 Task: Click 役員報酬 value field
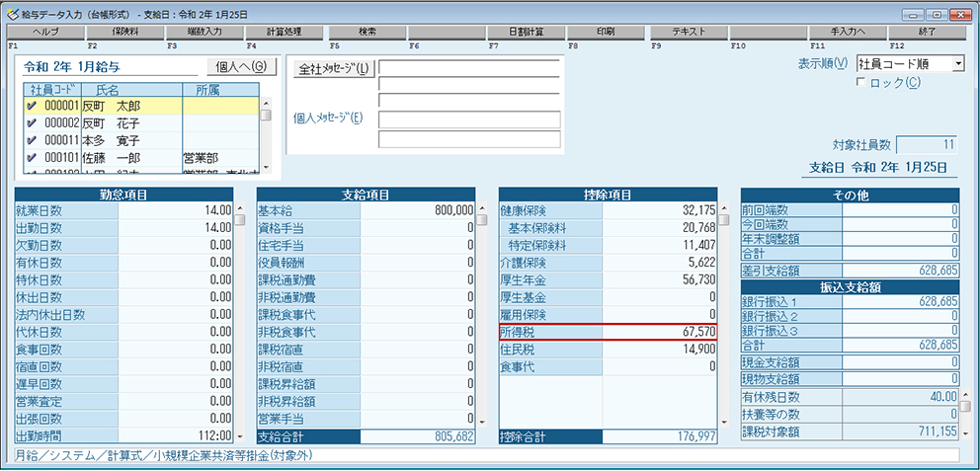coord(418,263)
